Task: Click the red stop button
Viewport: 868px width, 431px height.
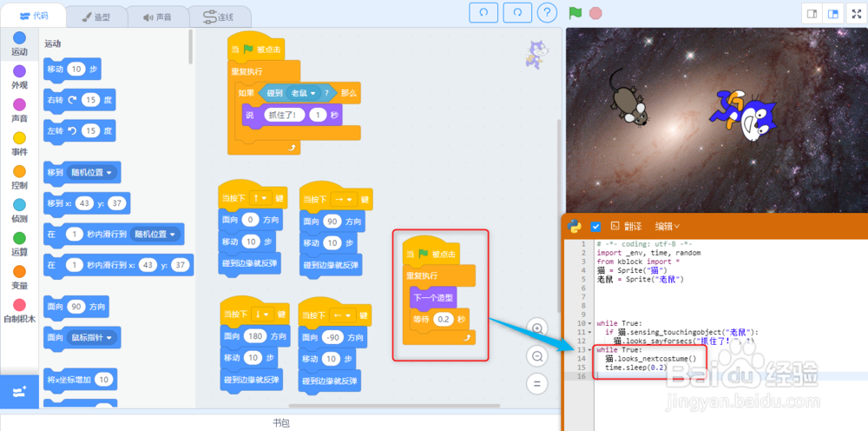Action: [x=595, y=13]
